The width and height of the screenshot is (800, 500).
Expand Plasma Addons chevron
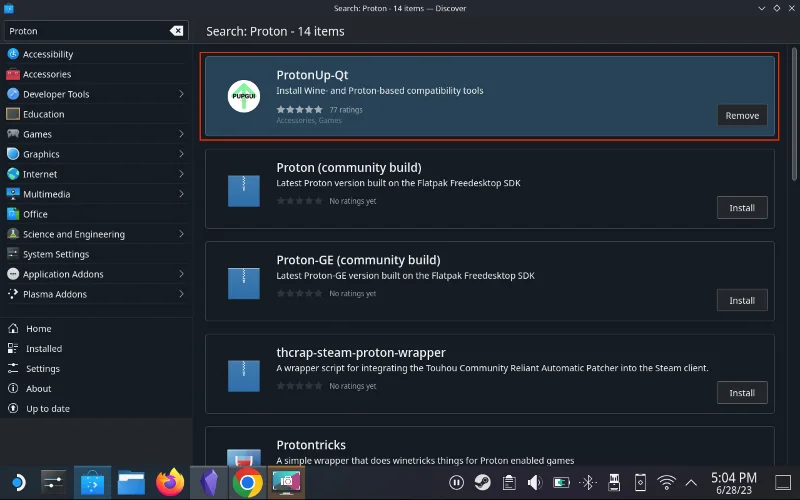click(x=181, y=294)
